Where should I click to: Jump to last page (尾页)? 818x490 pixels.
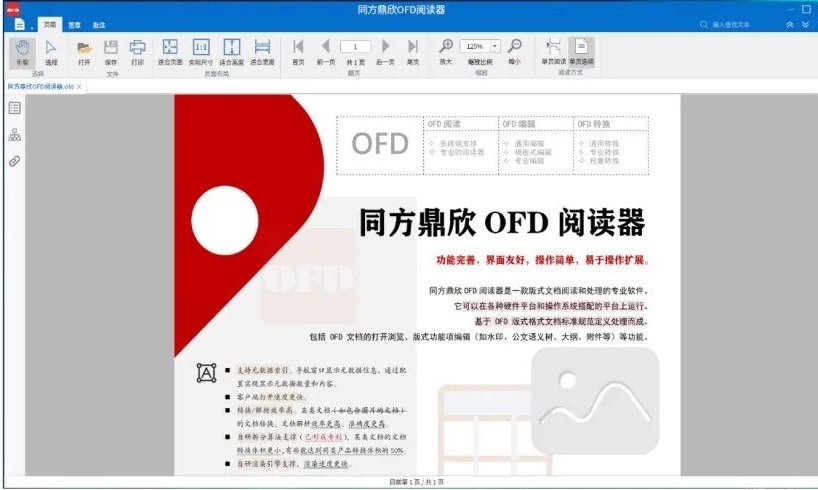pyautogui.click(x=413, y=52)
